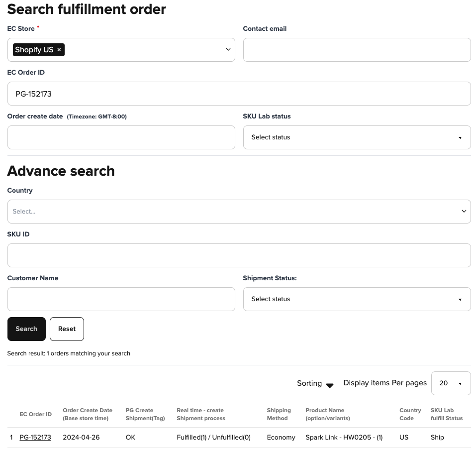Select the Ship fulfill status cell
The image size is (476, 453).
click(x=437, y=437)
